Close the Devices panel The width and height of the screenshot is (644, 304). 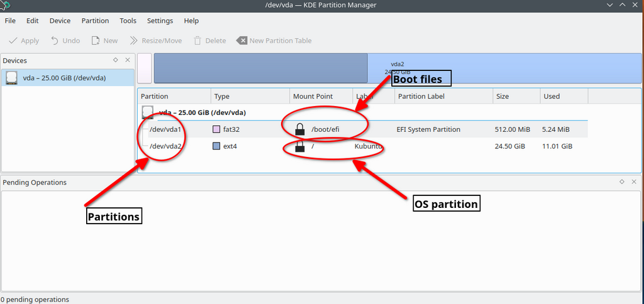click(128, 60)
